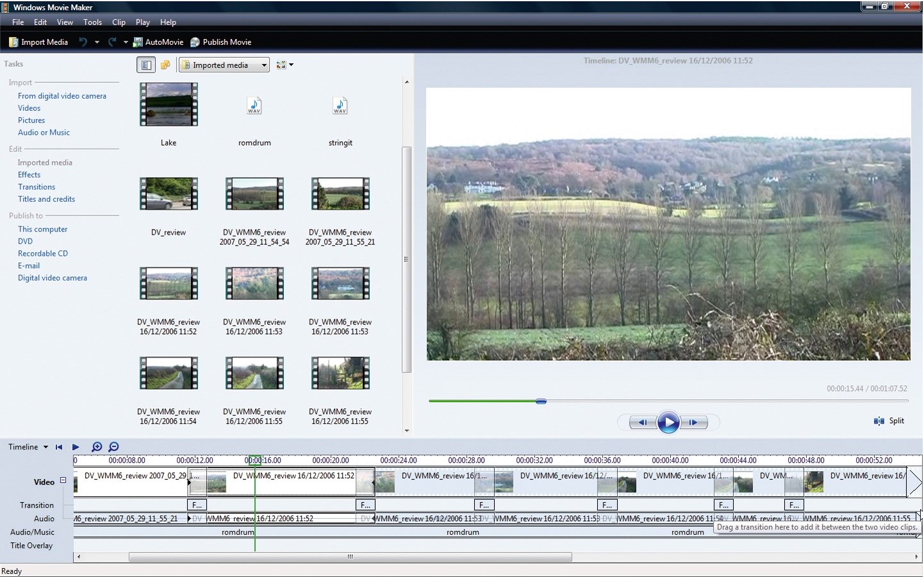Click the Publish Movie icon
The width and height of the screenshot is (924, 577).
click(195, 42)
